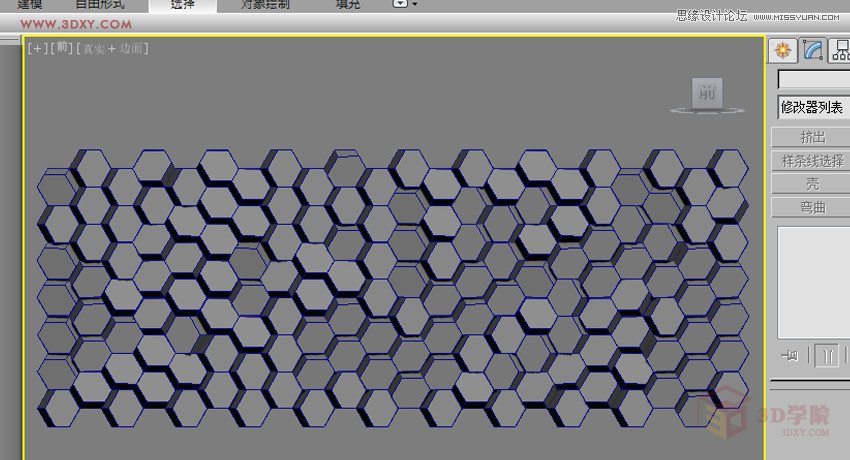850x460 pixels.
Task: Open the [真实 + 边面] shading menu
Action: tap(112, 48)
